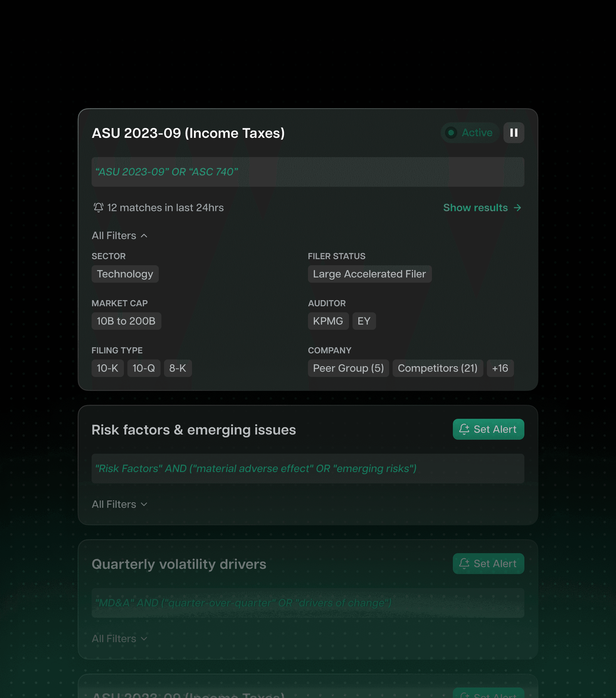This screenshot has height=698, width=616.
Task: Select the 8-K filing type chip
Action: click(x=178, y=368)
